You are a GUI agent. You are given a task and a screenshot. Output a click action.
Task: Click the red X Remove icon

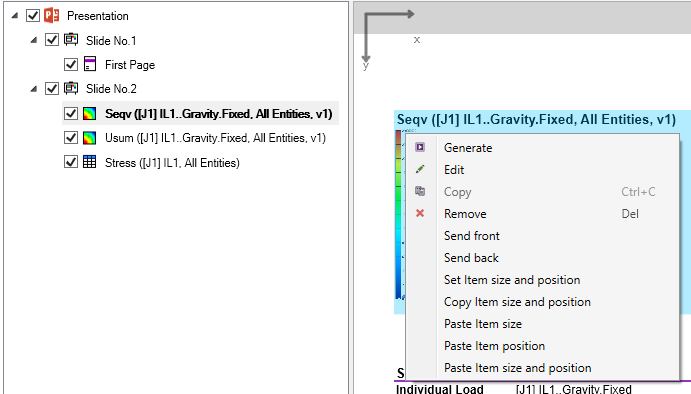coord(420,213)
